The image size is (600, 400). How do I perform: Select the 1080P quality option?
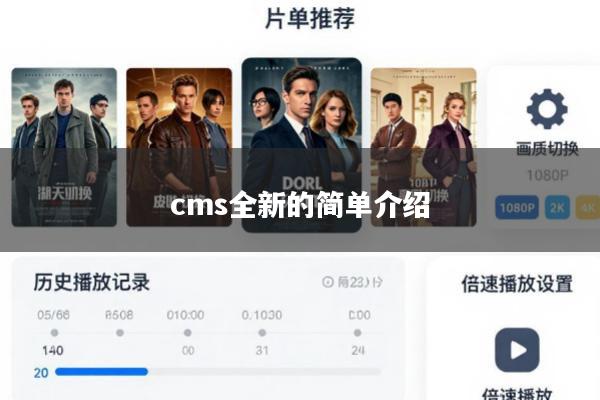(x=517, y=207)
